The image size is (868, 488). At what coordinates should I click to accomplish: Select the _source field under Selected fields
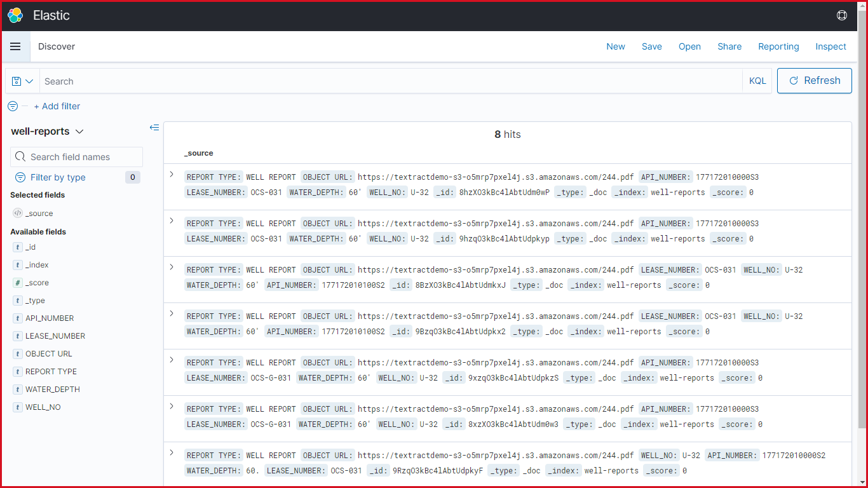(38, 213)
